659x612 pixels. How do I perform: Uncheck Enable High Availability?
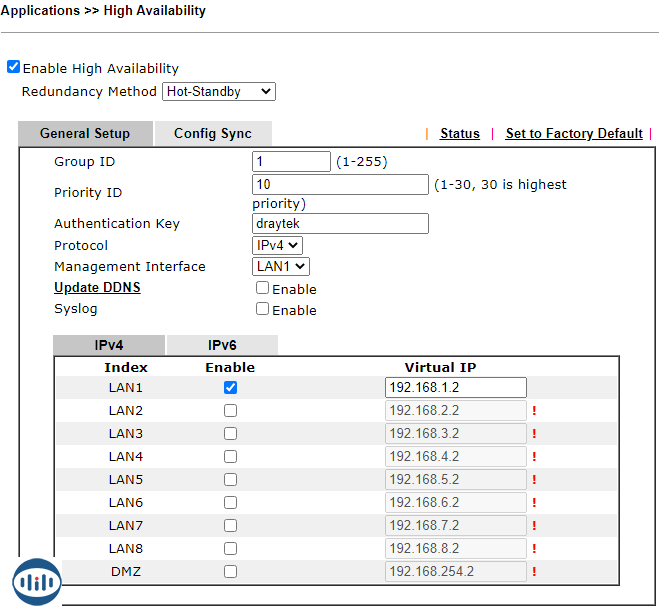pyautogui.click(x=13, y=68)
